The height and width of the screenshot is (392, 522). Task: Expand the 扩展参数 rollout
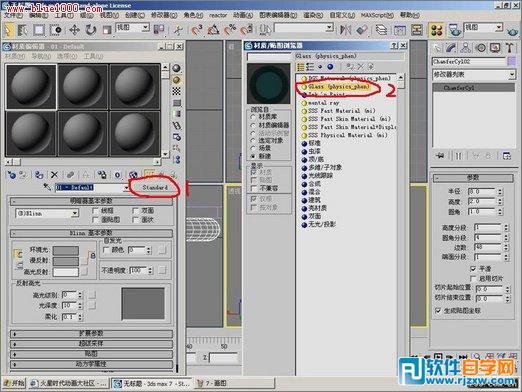(91, 333)
